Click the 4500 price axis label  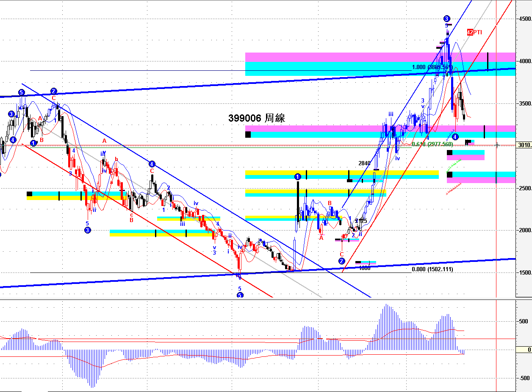(525, 19)
